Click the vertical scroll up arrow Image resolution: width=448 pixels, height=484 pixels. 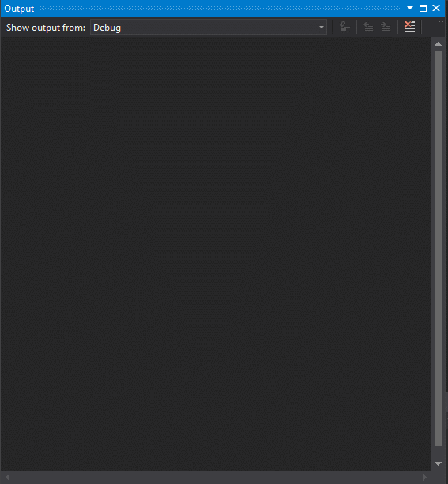point(438,43)
